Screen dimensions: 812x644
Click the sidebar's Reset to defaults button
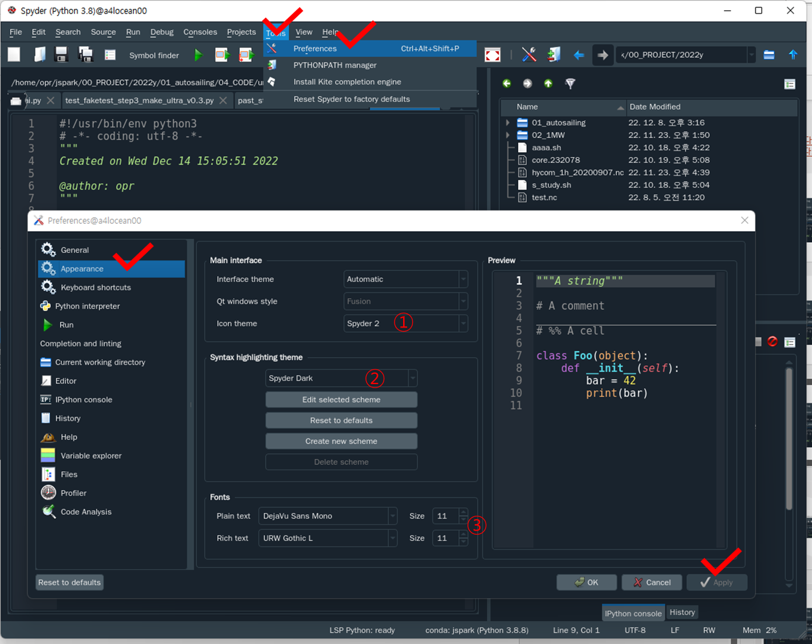tap(69, 583)
